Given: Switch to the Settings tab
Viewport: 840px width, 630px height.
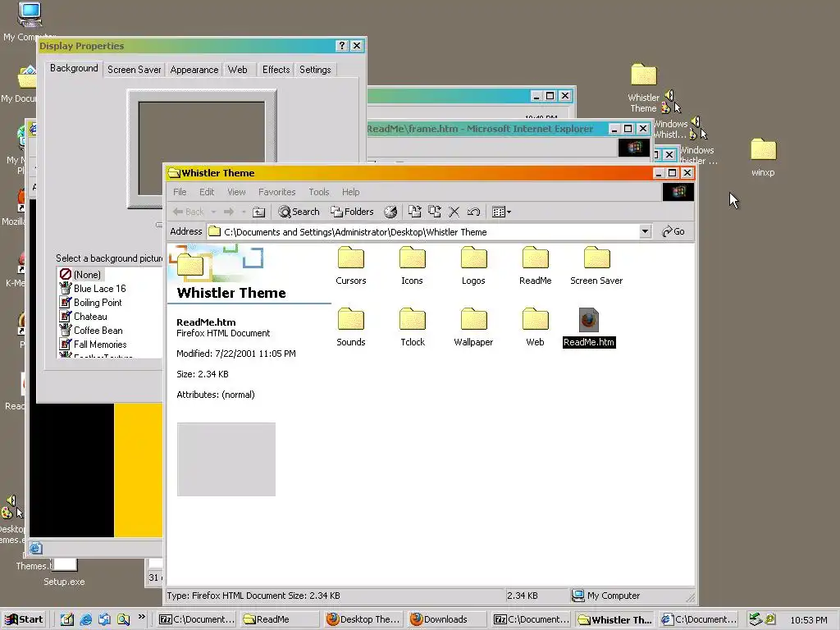Looking at the screenshot, I should [x=315, y=70].
